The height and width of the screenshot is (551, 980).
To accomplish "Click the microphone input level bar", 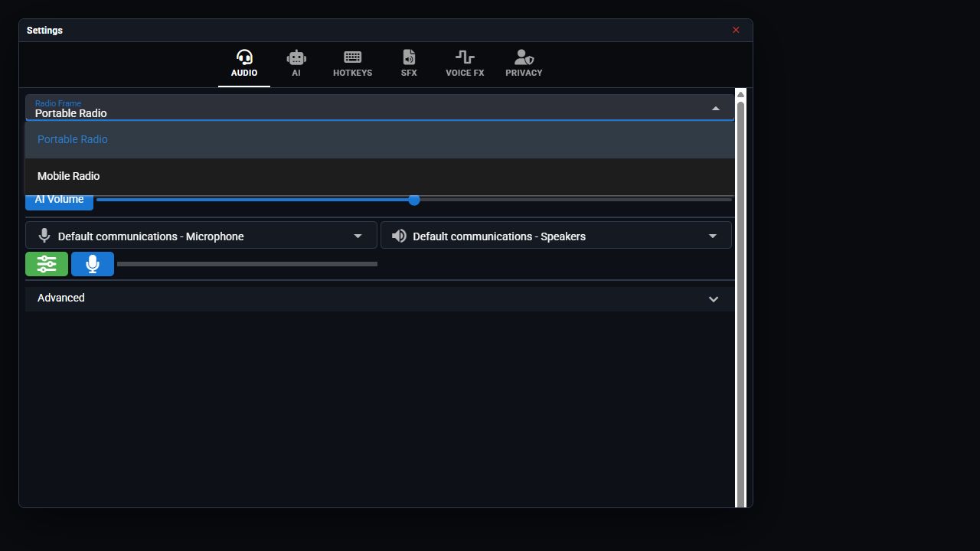I will [247, 264].
